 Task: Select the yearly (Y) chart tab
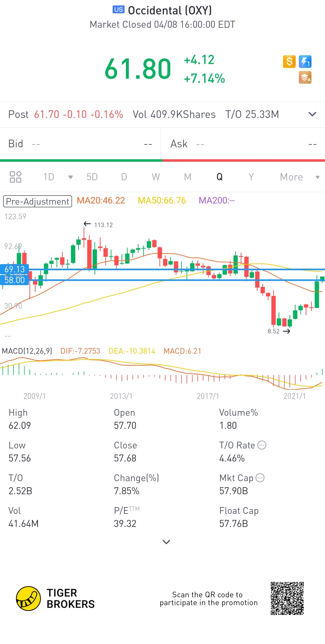251,177
